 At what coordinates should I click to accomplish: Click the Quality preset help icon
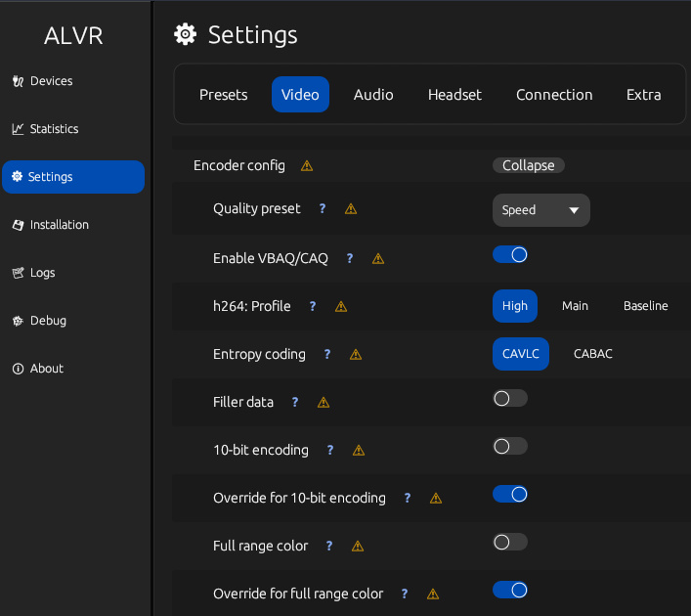click(323, 208)
